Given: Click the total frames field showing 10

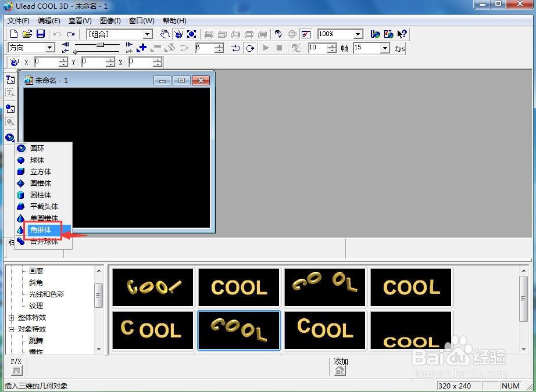Looking at the screenshot, I should (318, 48).
